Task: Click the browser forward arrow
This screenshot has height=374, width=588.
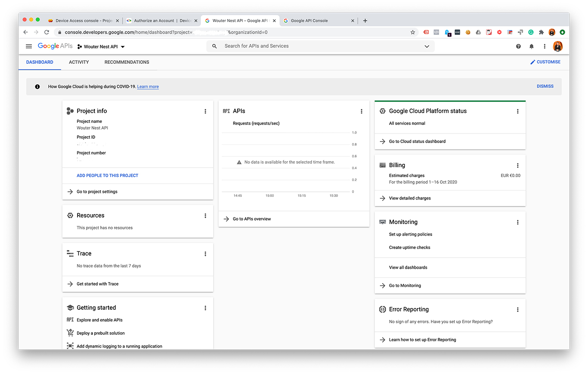Action: point(36,32)
